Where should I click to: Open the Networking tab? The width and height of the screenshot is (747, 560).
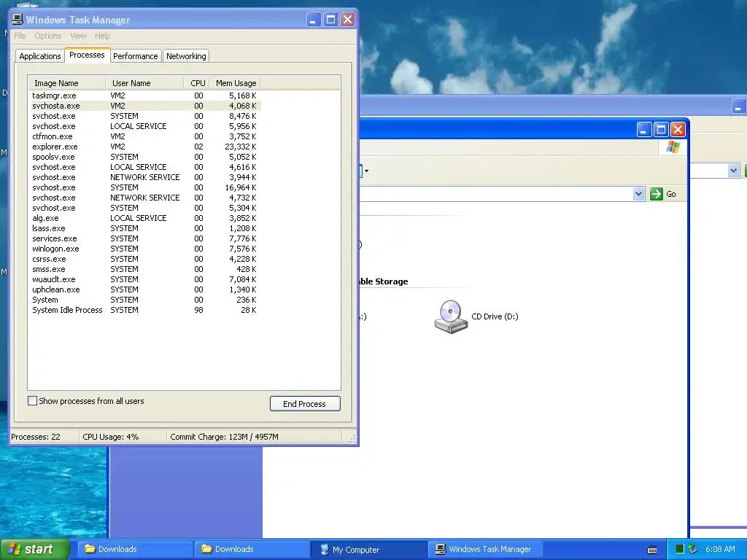pyautogui.click(x=186, y=56)
